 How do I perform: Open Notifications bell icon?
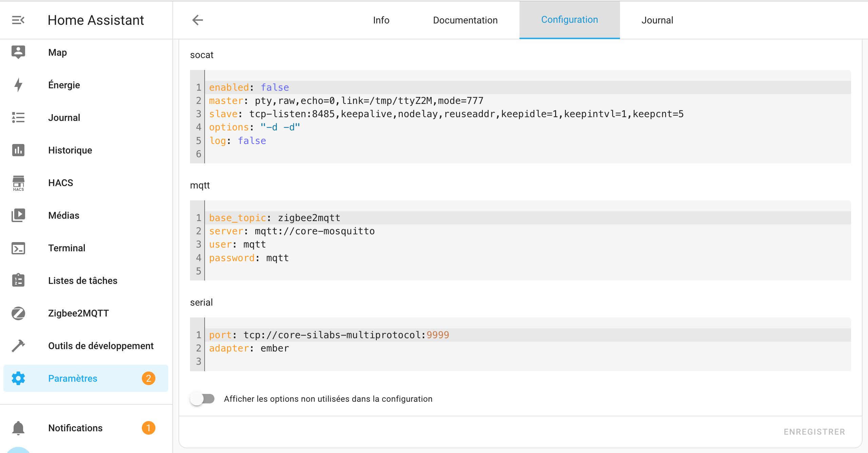click(18, 428)
